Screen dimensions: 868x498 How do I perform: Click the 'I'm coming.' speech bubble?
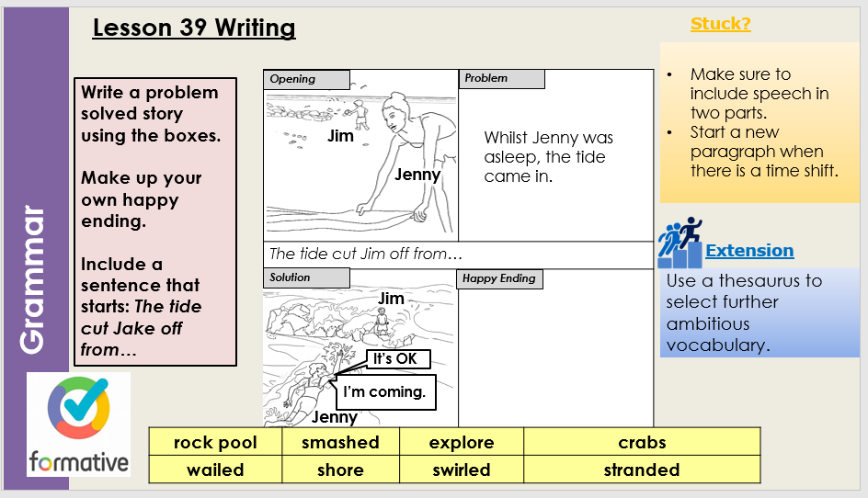click(383, 392)
